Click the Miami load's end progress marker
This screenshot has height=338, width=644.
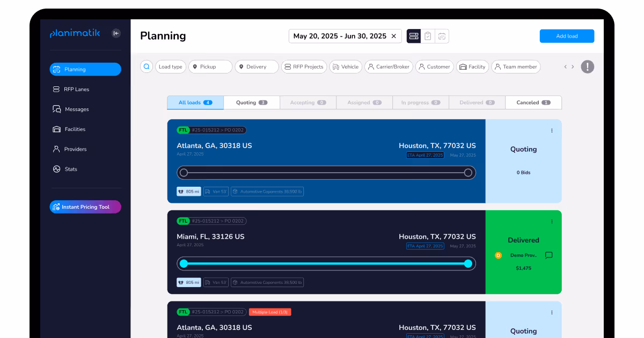(x=468, y=263)
